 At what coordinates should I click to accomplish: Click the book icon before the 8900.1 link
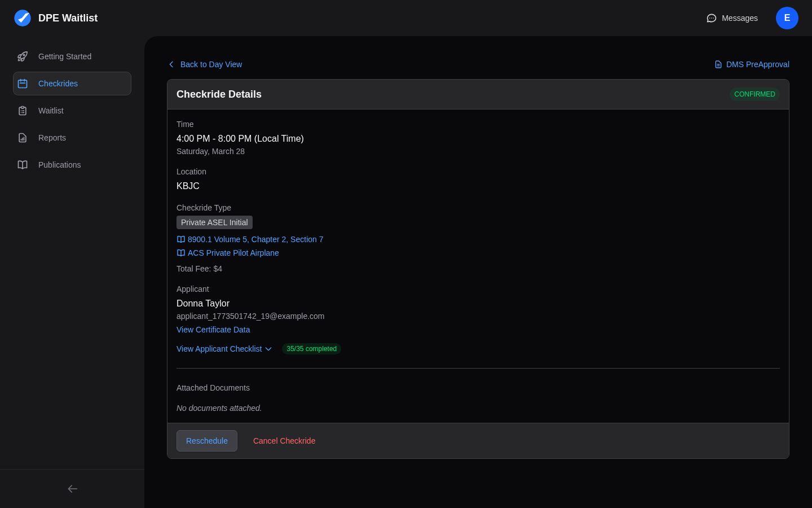pos(180,239)
